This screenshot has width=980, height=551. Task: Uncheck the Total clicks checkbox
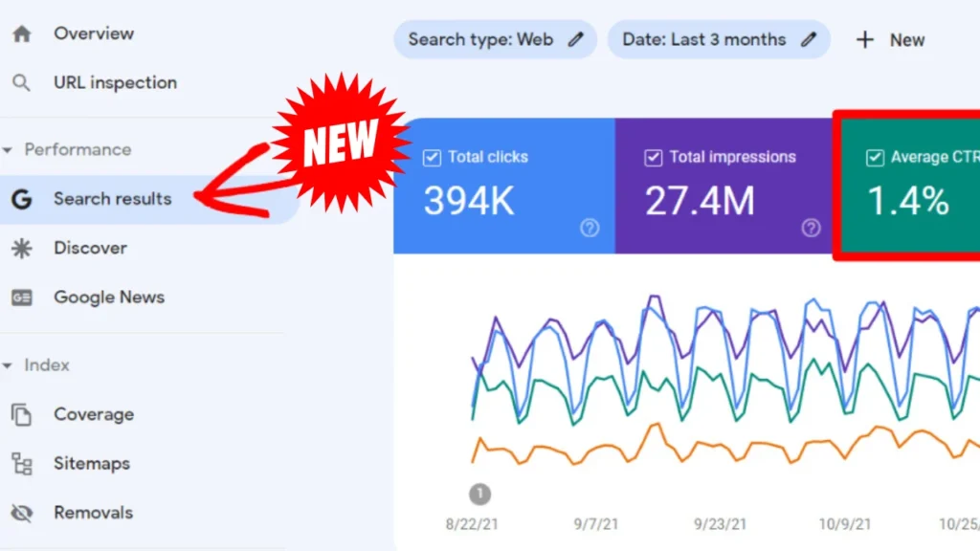tap(432, 158)
